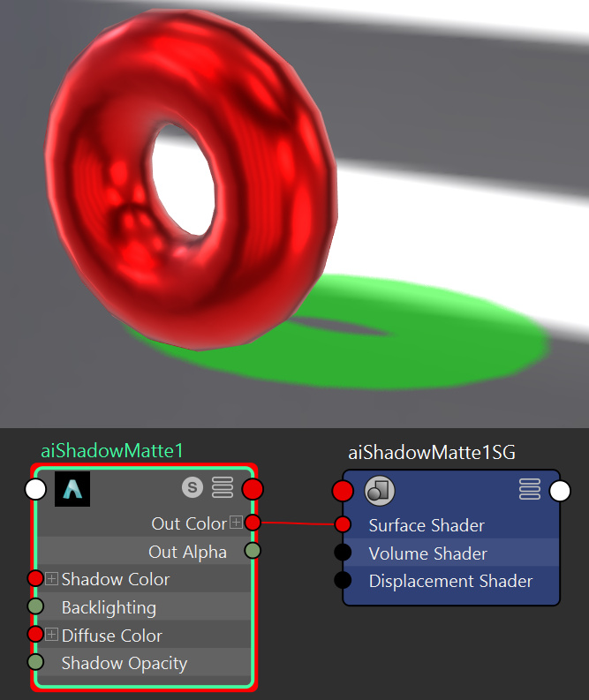589x700 pixels.
Task: Click the Shadow Opacity input port
Action: 35,662
